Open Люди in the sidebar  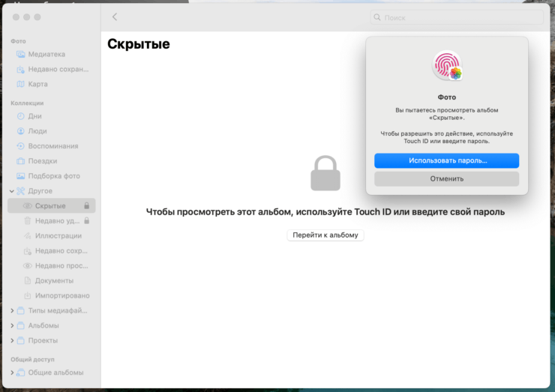point(52,131)
